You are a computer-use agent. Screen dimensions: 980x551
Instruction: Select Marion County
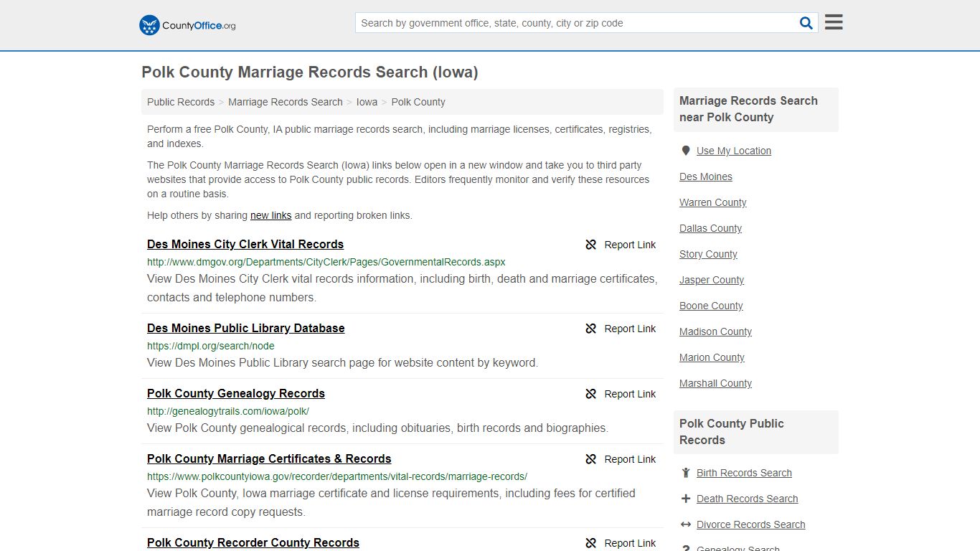coord(712,357)
